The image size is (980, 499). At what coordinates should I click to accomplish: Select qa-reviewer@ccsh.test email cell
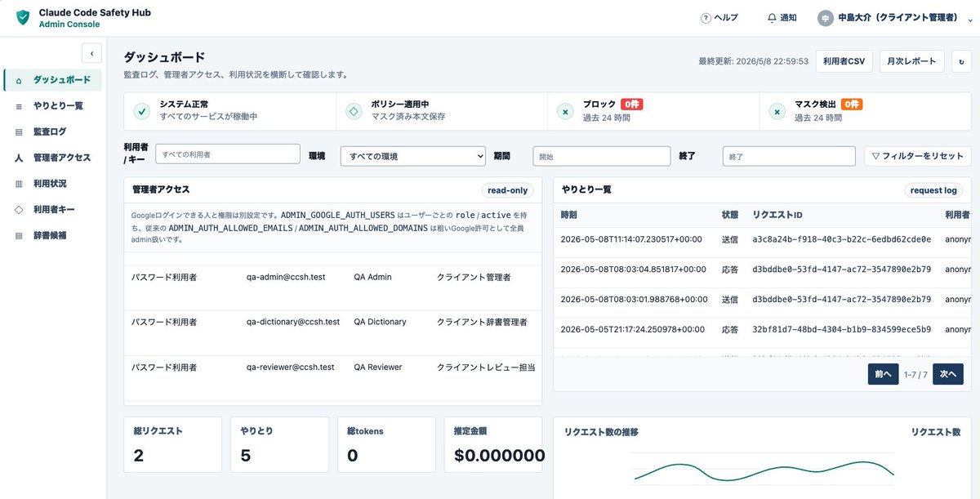[x=291, y=368]
